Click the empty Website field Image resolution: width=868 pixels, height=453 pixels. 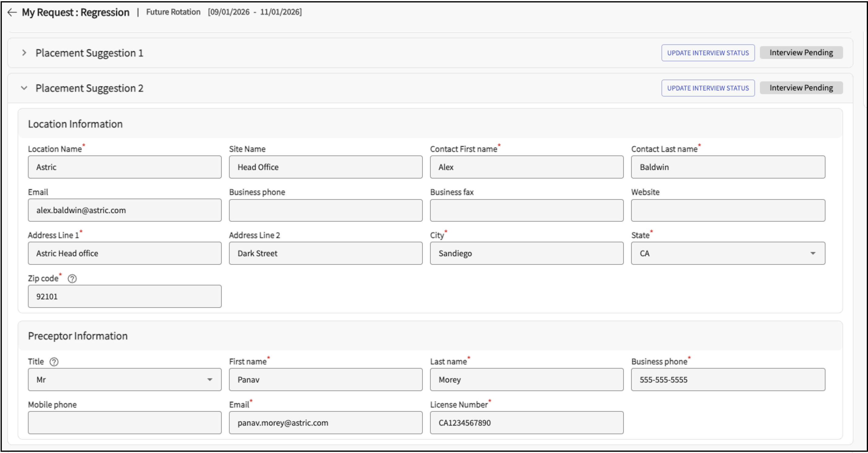[x=728, y=210]
